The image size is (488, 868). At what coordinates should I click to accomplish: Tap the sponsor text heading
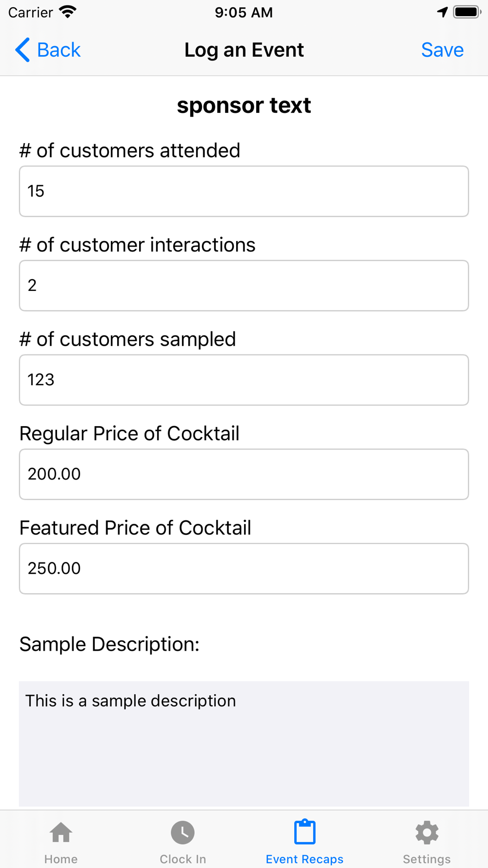click(244, 105)
